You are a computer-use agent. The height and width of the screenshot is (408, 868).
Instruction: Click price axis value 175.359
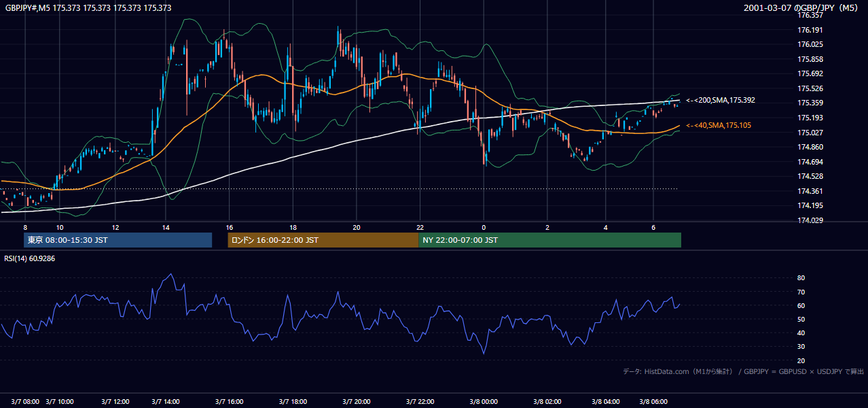tap(810, 103)
